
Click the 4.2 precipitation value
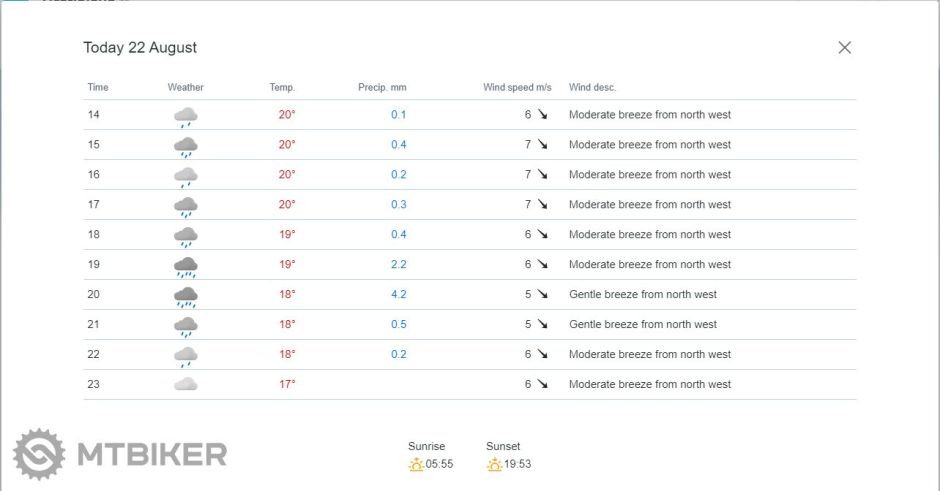(398, 295)
